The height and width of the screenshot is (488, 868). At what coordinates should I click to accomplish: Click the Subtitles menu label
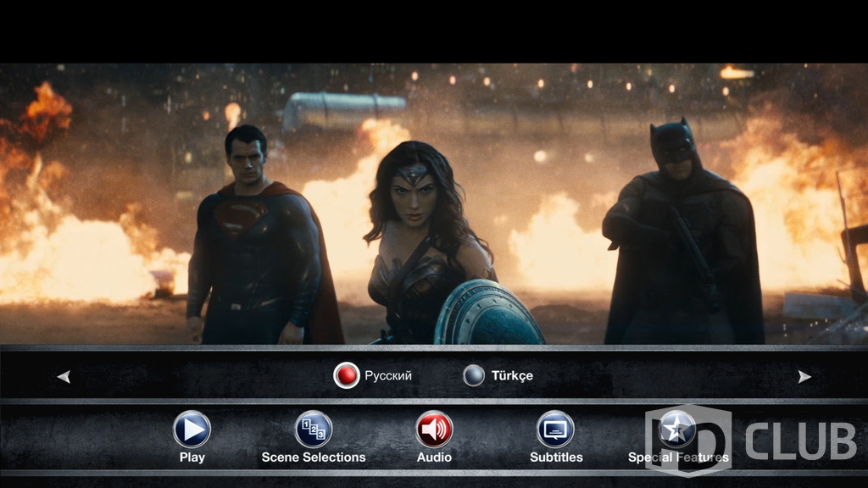(x=556, y=457)
